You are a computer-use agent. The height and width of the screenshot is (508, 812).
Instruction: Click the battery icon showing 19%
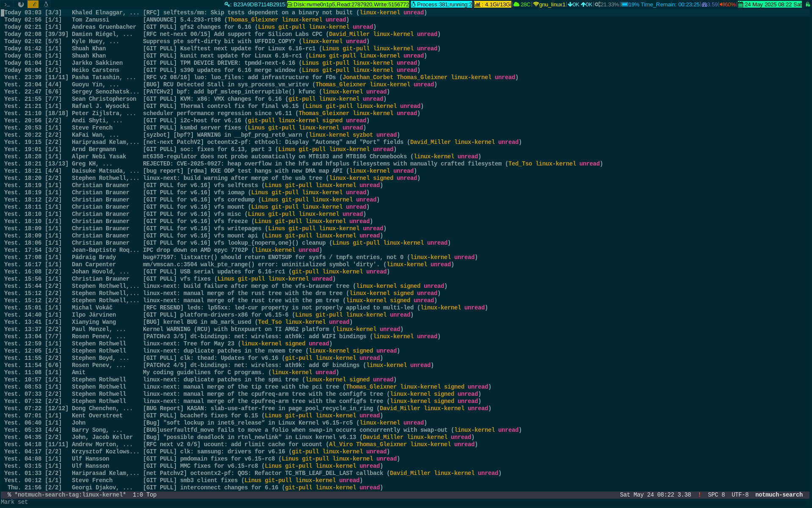624,4
